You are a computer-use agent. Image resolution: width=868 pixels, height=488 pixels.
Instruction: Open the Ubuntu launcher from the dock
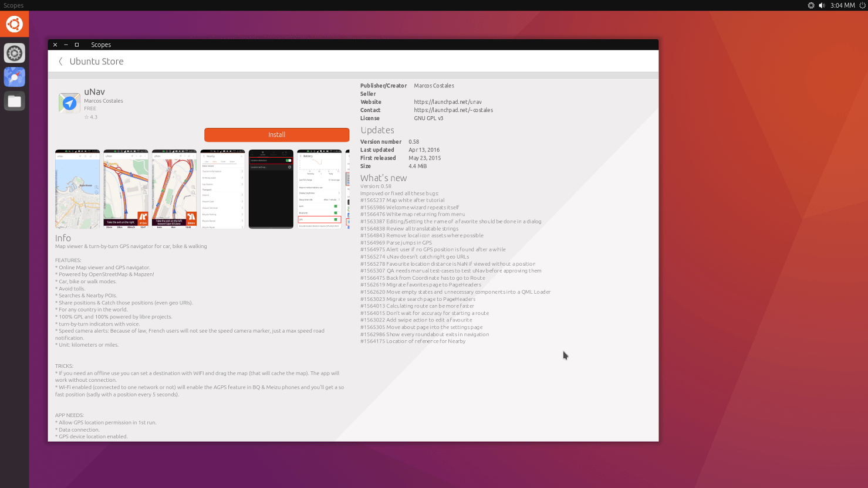(x=14, y=24)
